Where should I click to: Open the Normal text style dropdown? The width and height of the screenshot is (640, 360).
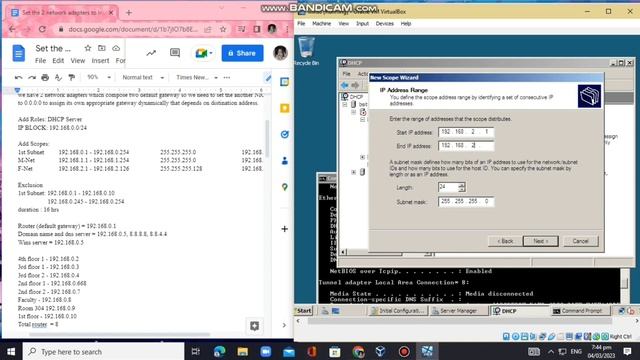(143, 77)
